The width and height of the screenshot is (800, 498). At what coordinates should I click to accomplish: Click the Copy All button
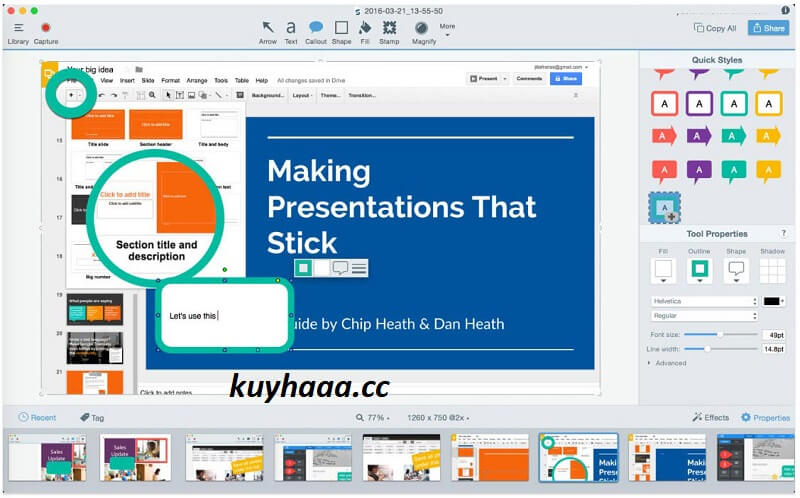(715, 28)
